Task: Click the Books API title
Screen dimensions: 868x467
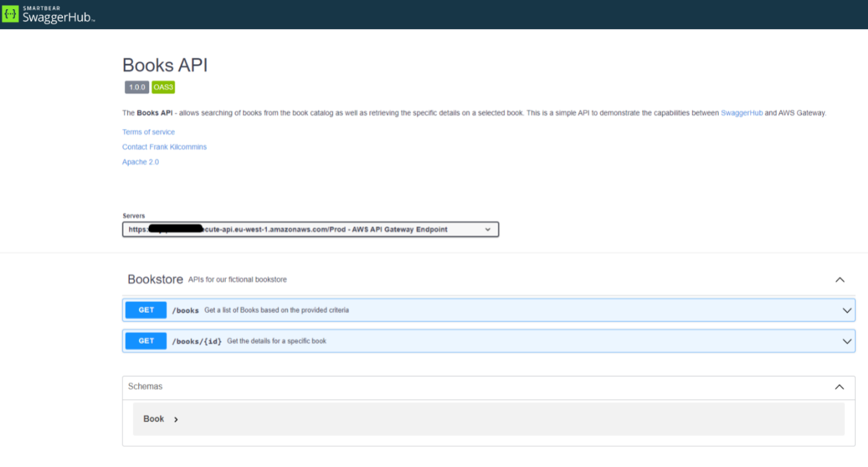Action: pyautogui.click(x=165, y=65)
